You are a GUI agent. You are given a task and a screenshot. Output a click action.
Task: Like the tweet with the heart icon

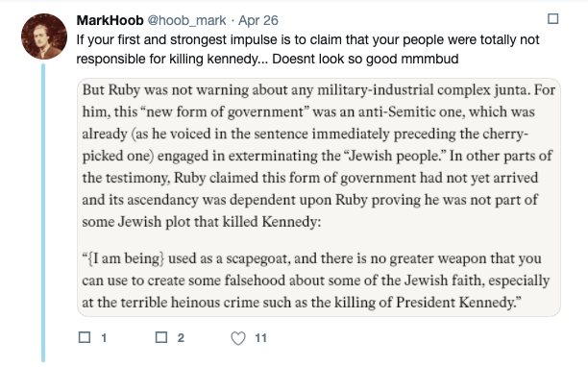pos(238,338)
